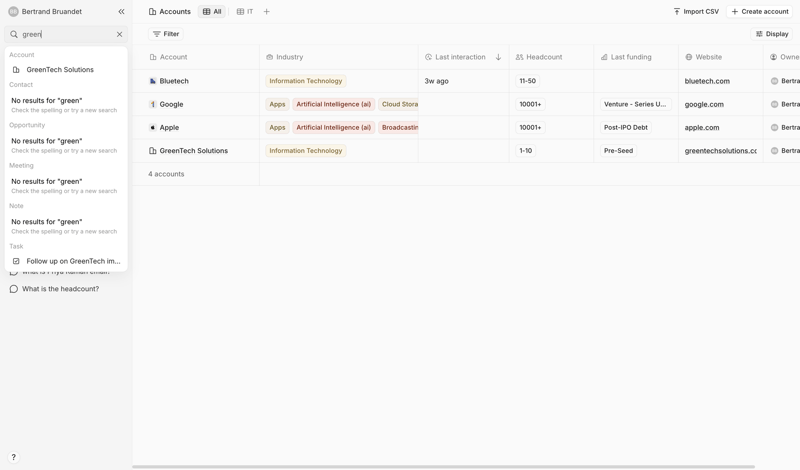Click the help question mark icon
The image size is (800, 470).
click(x=13, y=457)
